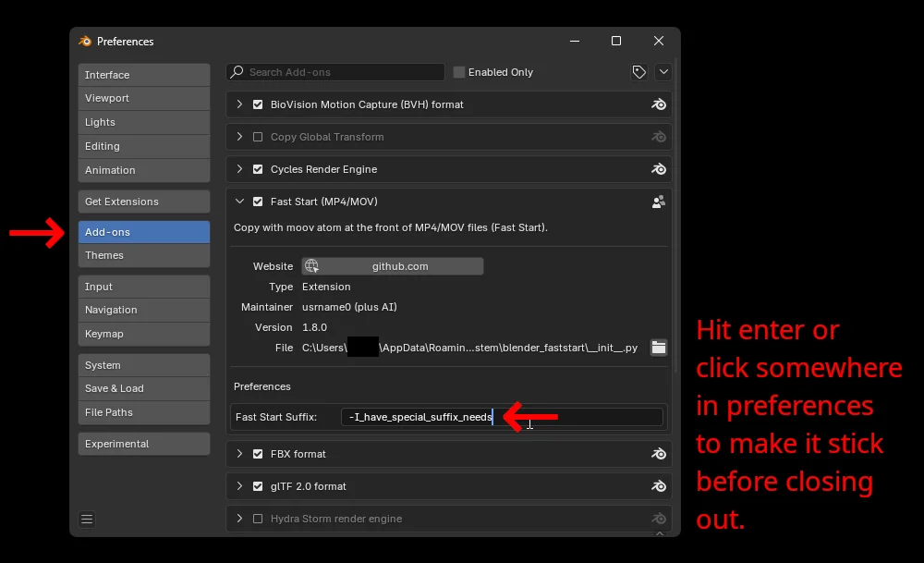Screen dimensions: 924x563
Task: Click the Blender logo in the title bar
Action: tap(85, 42)
